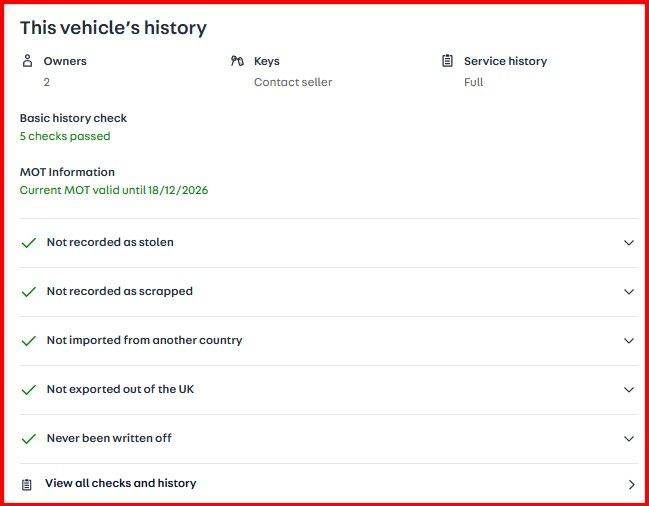Click the green tick beside exported check
The width and height of the screenshot is (649, 506).
(29, 390)
